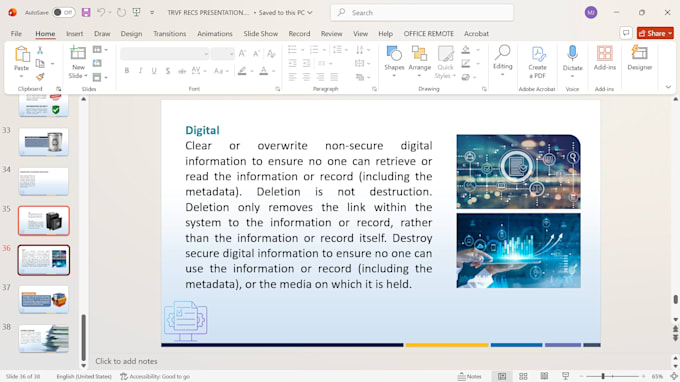Customize Quick Access Toolbar dropdown

point(152,13)
